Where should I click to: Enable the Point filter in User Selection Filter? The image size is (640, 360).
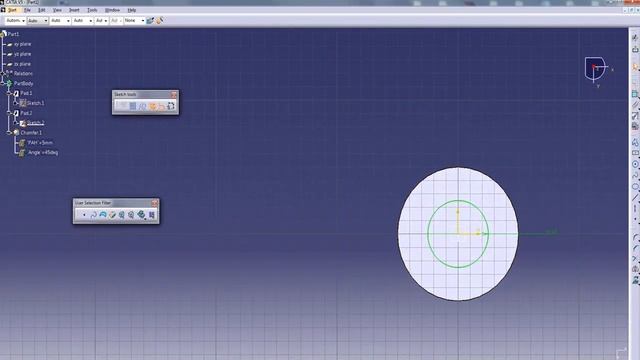[84, 215]
